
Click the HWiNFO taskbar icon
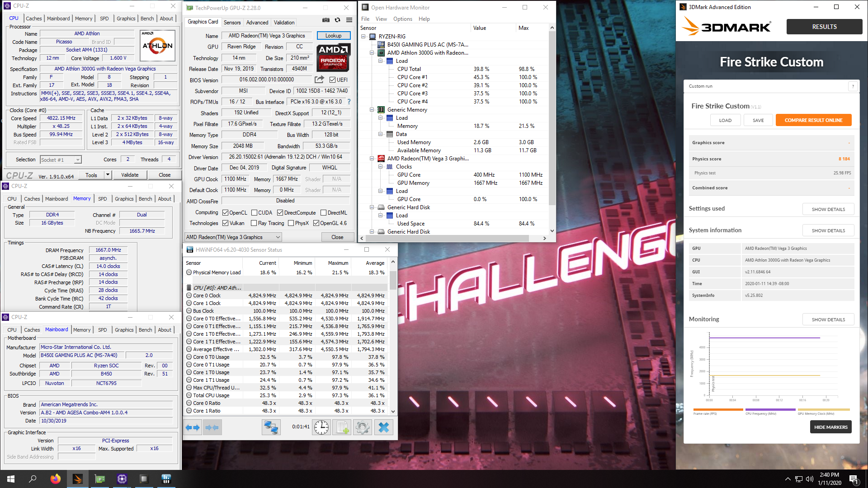click(166, 479)
